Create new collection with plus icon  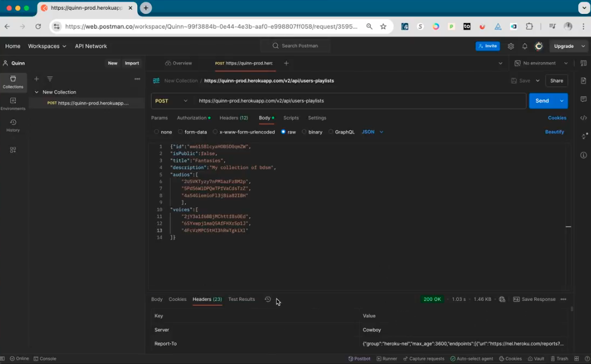point(36,79)
